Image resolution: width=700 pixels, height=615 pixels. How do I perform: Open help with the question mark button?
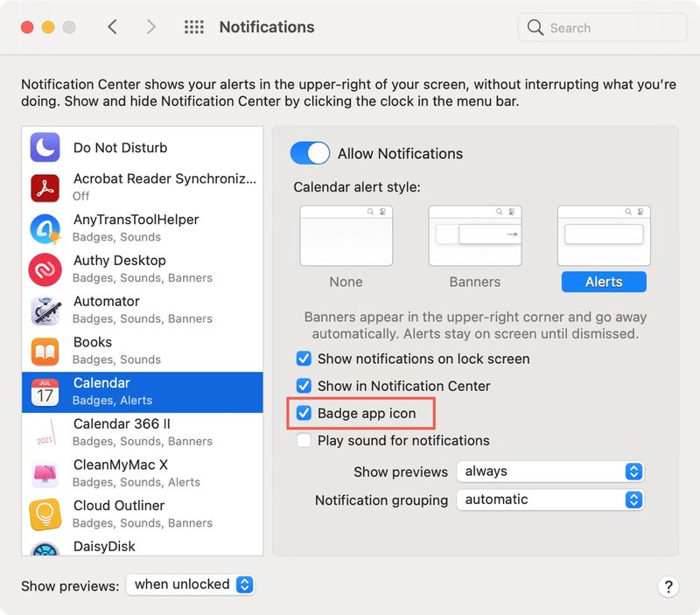tap(668, 586)
